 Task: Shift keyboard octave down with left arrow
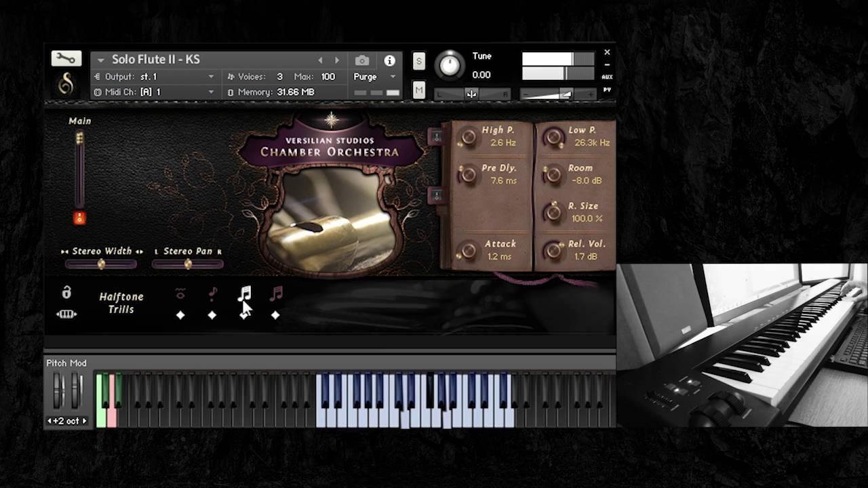click(x=50, y=421)
